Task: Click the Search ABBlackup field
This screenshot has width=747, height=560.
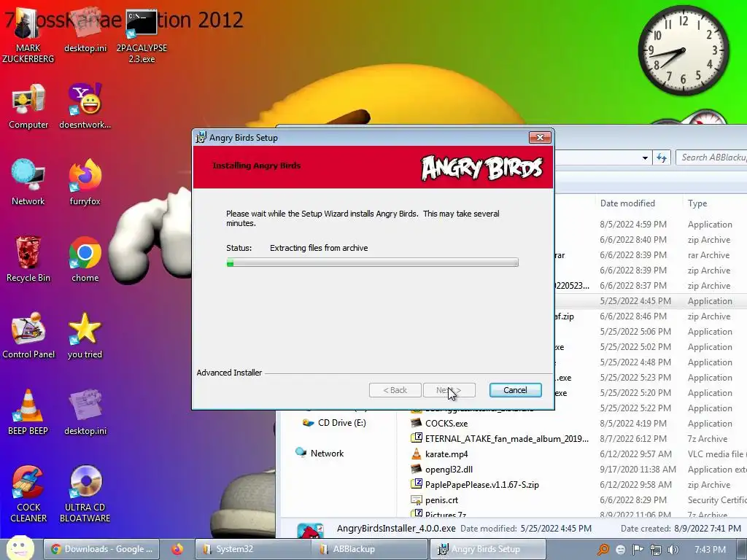Action: click(x=711, y=157)
